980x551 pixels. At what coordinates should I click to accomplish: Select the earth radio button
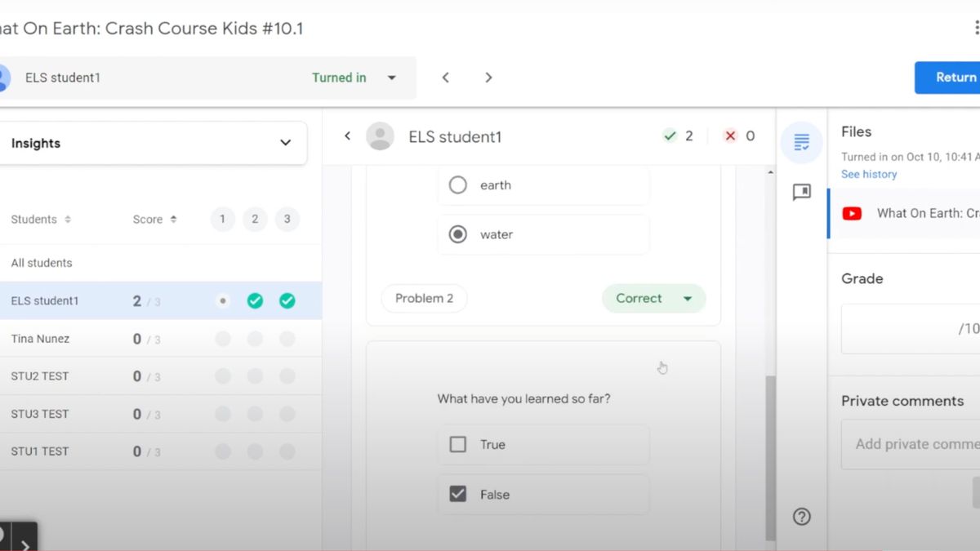point(458,184)
